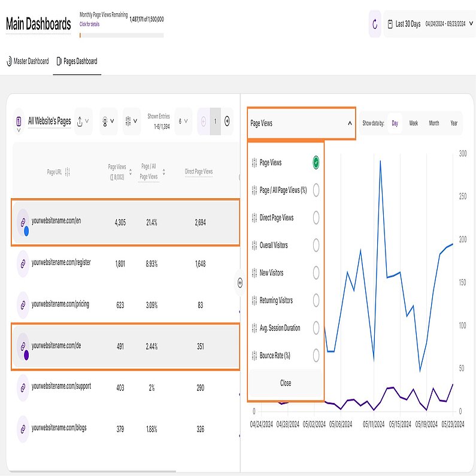Click the link icon for yourwebsitename.com/register

(x=23, y=263)
